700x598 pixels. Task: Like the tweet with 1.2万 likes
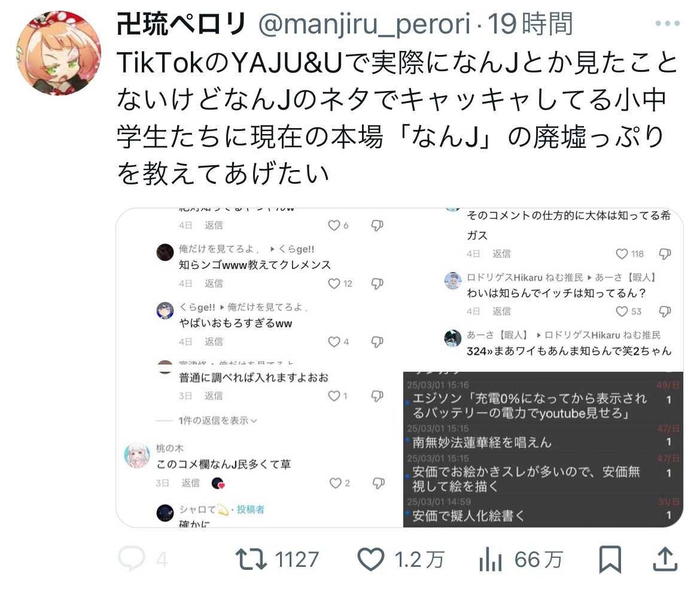click(x=370, y=559)
